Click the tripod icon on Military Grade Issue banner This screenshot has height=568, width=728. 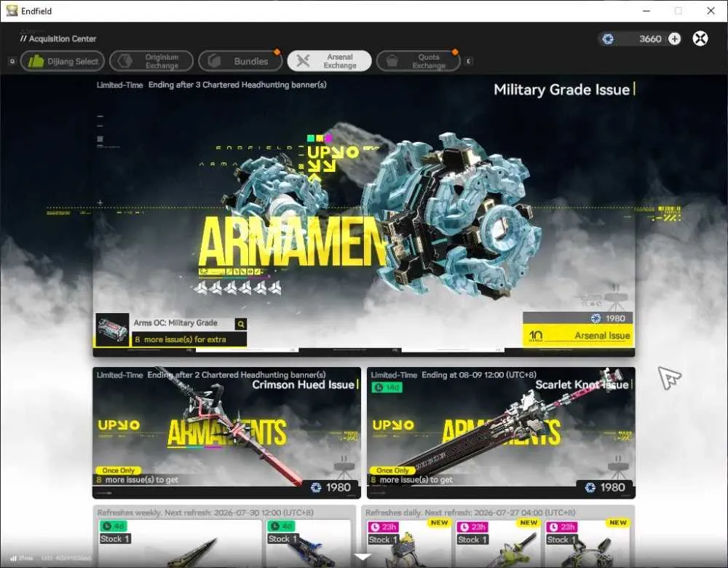pos(616,298)
